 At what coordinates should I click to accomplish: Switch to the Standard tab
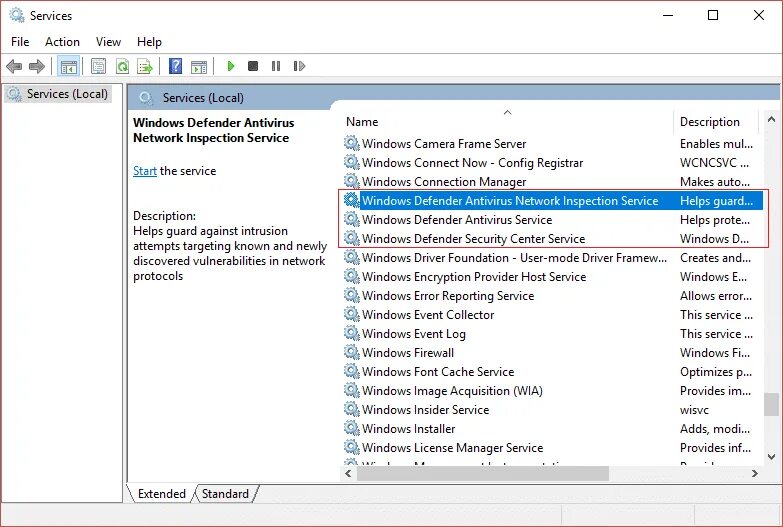pos(225,494)
